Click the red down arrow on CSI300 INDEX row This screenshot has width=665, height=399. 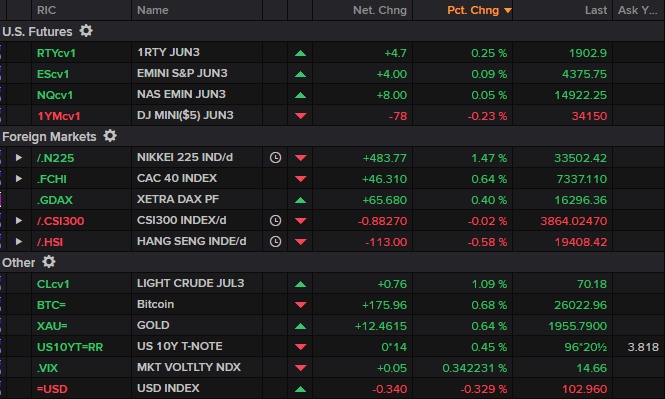(300, 220)
